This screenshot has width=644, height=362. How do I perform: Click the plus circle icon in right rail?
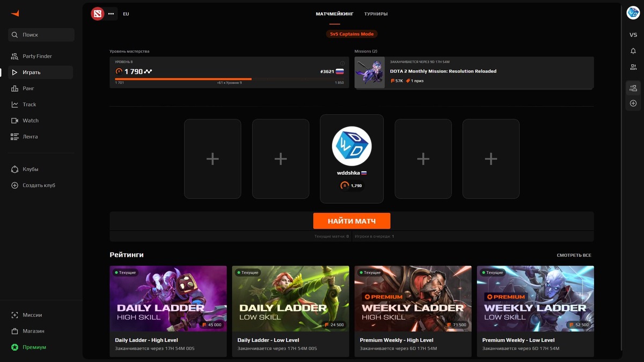633,103
